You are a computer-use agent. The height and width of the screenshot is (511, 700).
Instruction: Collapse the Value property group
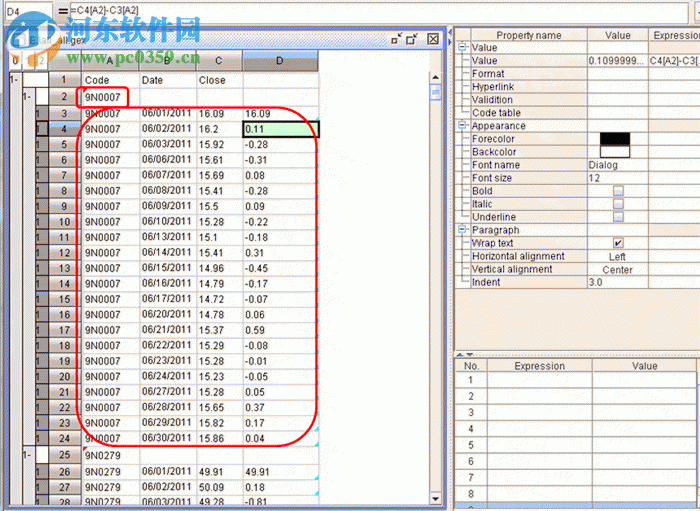(463, 48)
